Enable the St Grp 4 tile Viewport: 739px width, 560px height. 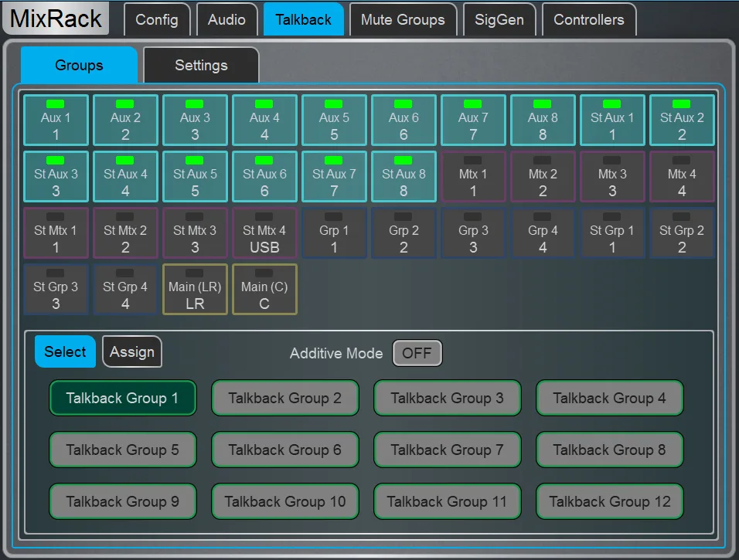point(125,289)
